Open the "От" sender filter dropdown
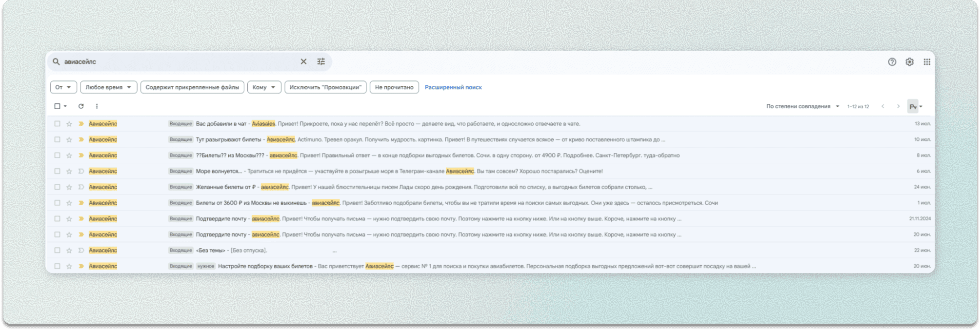Screen dimensions: 980x330 tap(63, 87)
